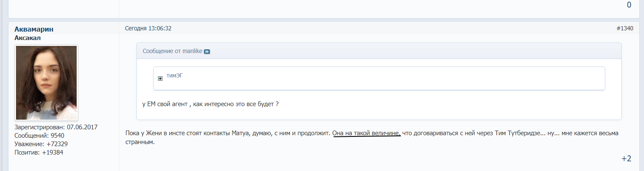Open Уважение +72329 reputation details

(41, 144)
